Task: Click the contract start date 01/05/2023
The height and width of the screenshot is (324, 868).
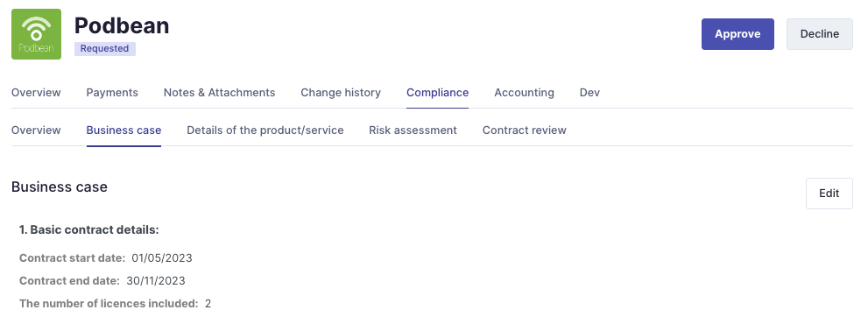Action: 162,258
